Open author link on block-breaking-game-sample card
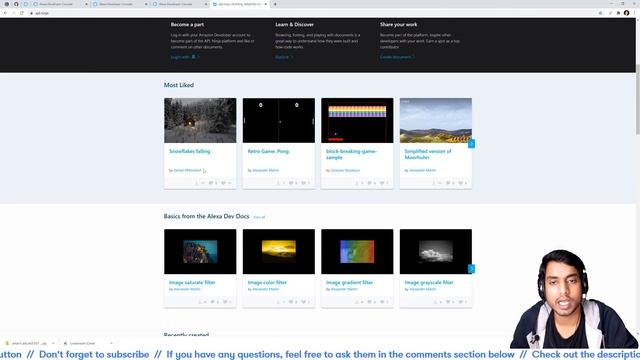640x360 pixels. coord(345,170)
